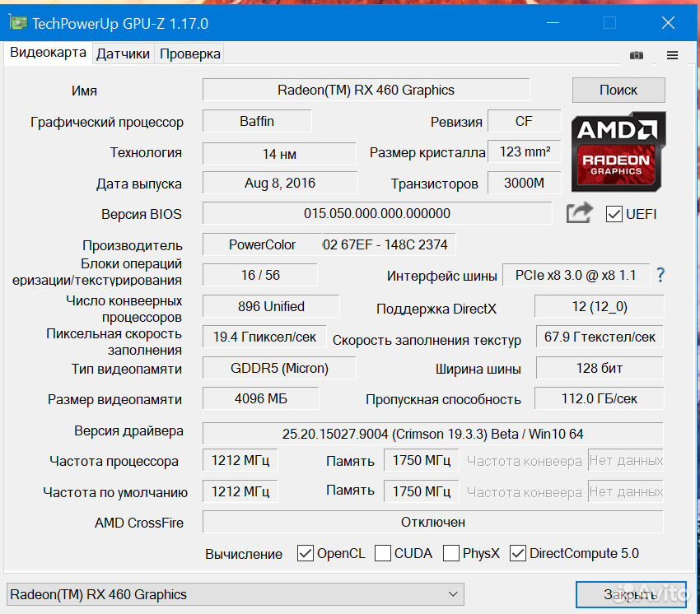This screenshot has width=700, height=614.
Task: Click the 19.4 Гпиксел/сек value
Action: 264,337
